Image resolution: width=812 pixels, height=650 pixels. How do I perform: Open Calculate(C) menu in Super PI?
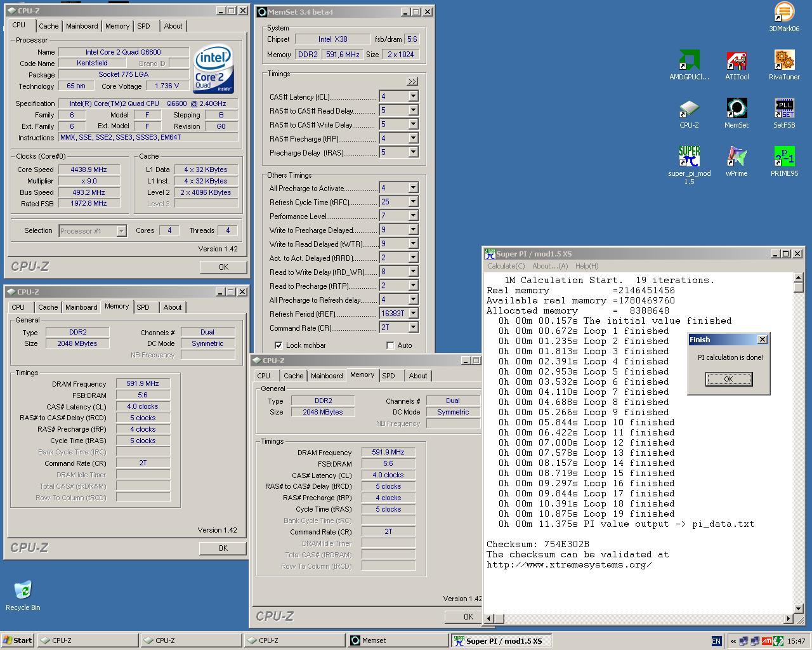(506, 266)
